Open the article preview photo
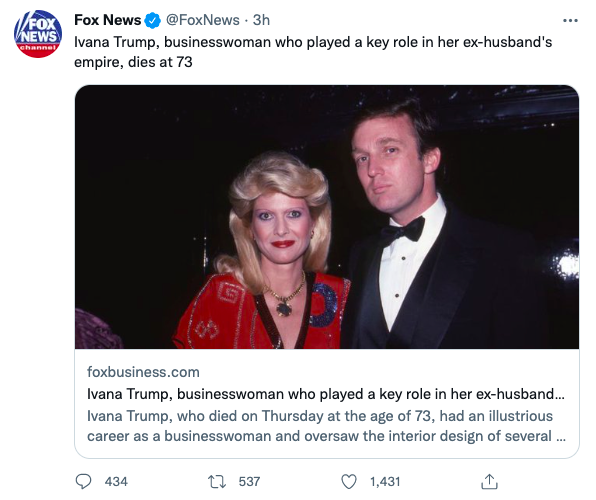This screenshot has width=596, height=500. [327, 217]
